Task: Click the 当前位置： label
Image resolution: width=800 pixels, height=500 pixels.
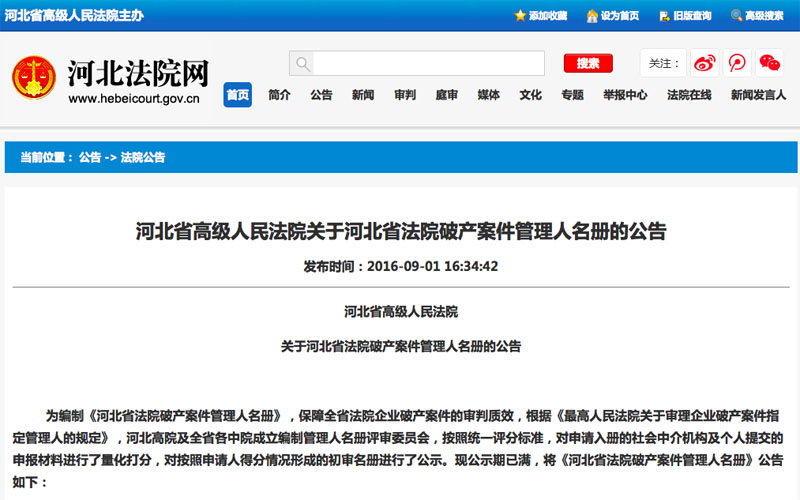Action: tap(46, 157)
